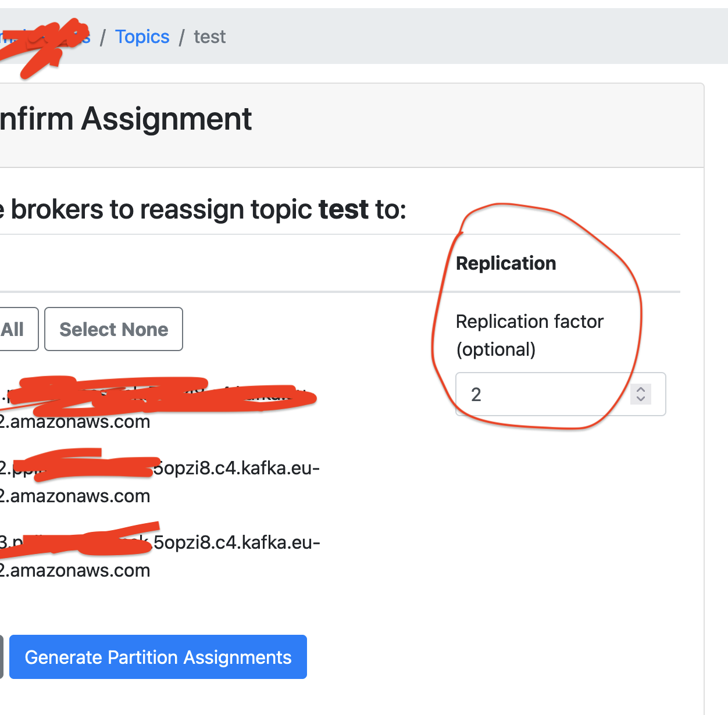
Task: Click the stepper control beside the number field
Action: tap(640, 394)
